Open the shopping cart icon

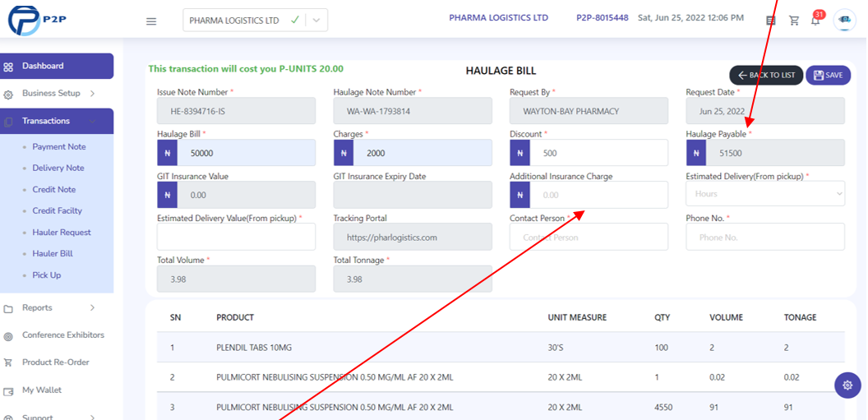click(794, 21)
